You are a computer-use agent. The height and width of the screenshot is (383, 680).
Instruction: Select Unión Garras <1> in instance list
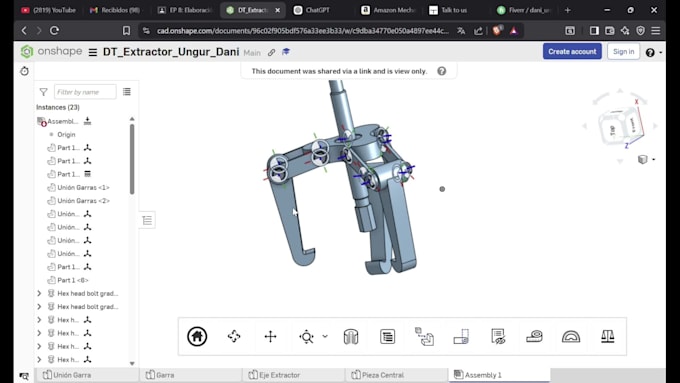click(x=83, y=187)
